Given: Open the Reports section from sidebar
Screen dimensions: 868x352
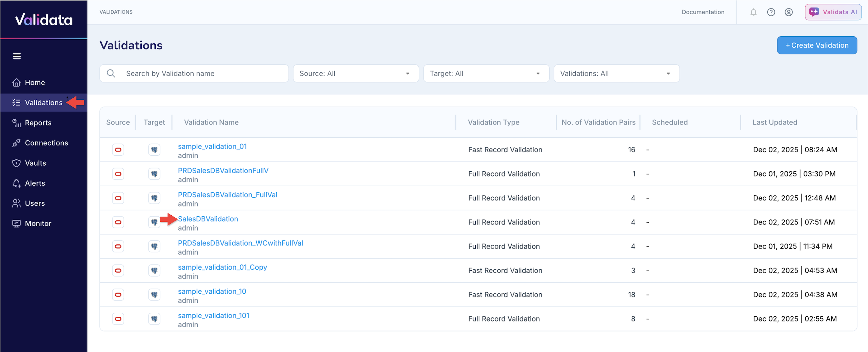Looking at the screenshot, I should click(x=38, y=123).
